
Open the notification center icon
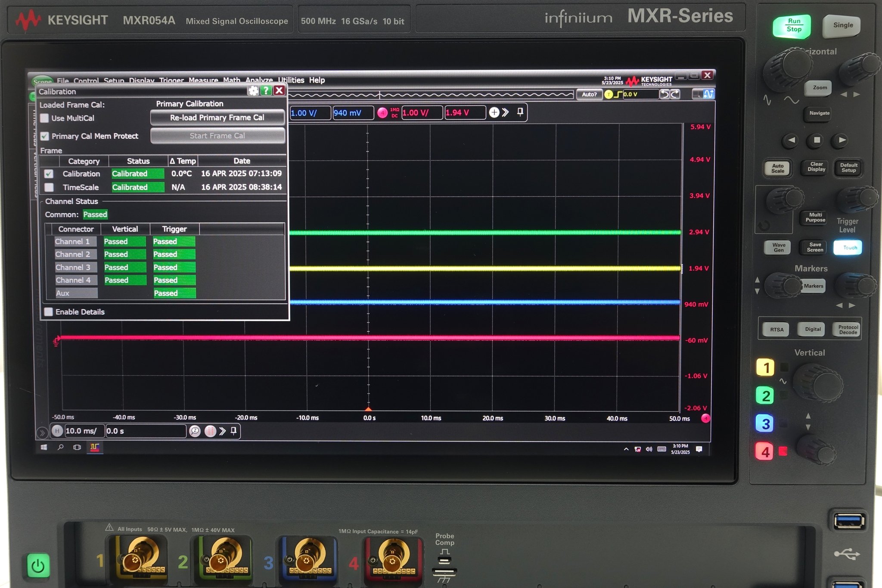(699, 449)
